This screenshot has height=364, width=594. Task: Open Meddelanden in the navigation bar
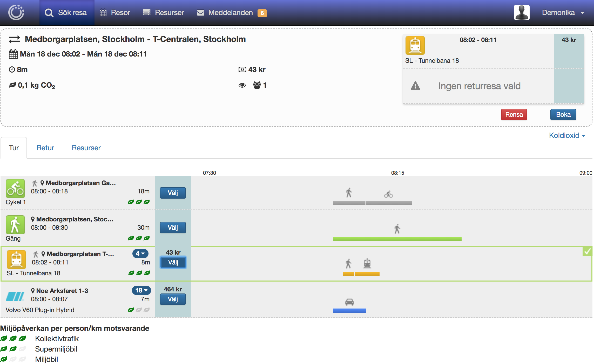click(230, 12)
